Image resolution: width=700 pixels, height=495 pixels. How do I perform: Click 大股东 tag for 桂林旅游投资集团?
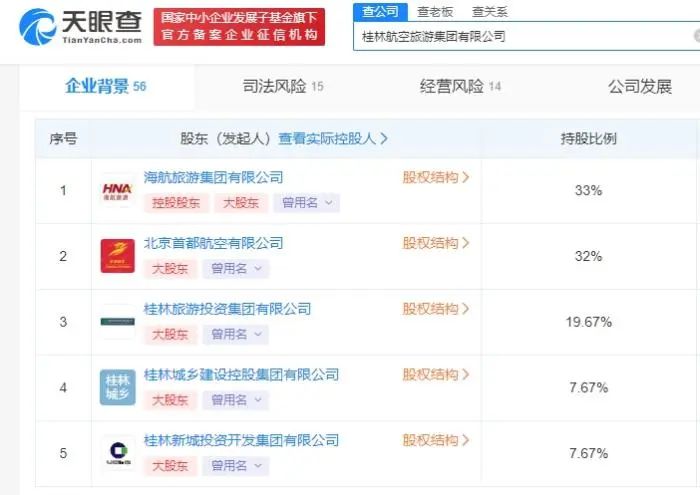click(170, 334)
